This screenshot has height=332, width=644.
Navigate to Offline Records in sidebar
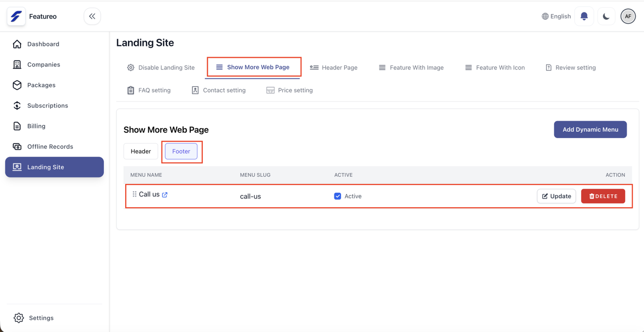coord(50,146)
